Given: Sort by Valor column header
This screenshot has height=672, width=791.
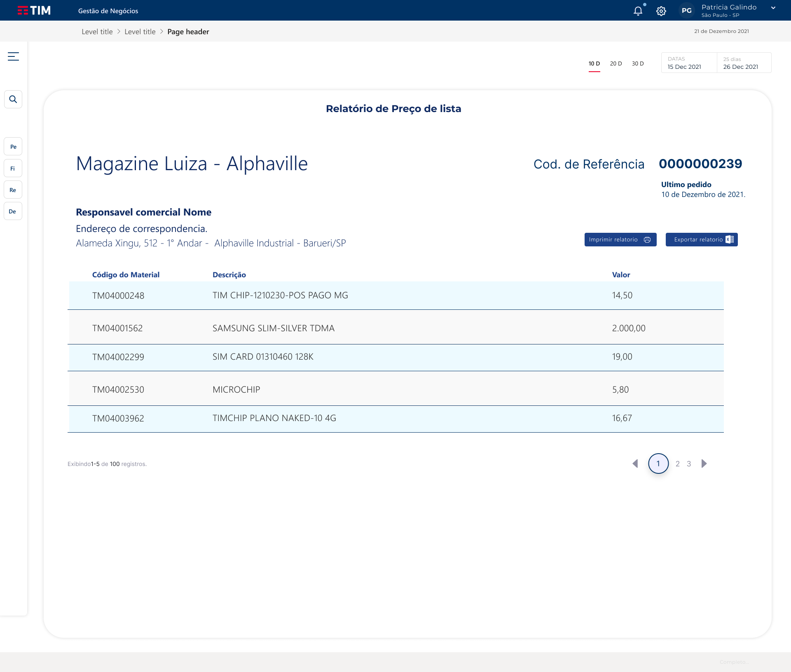Looking at the screenshot, I should [621, 275].
